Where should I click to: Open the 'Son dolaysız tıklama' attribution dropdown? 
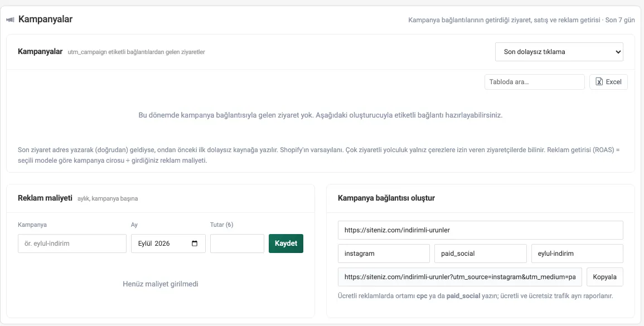[x=559, y=52]
